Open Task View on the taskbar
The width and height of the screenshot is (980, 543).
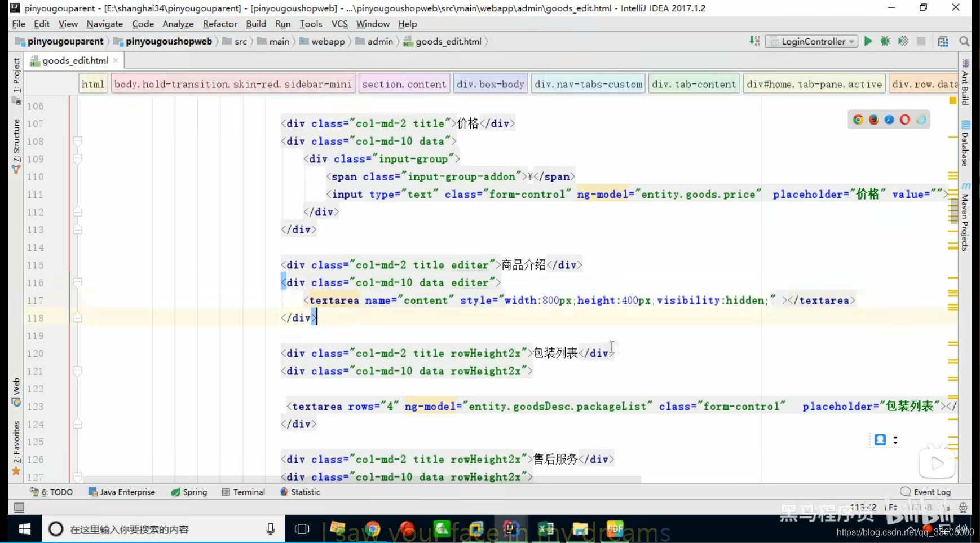[302, 529]
